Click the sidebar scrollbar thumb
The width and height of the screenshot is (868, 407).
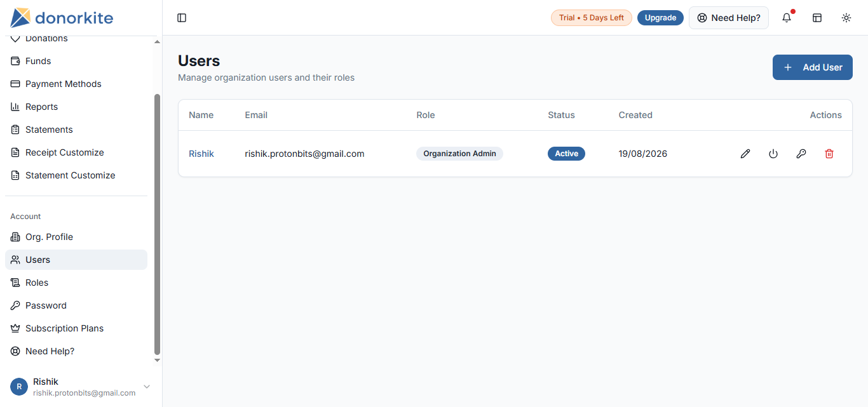tap(158, 224)
